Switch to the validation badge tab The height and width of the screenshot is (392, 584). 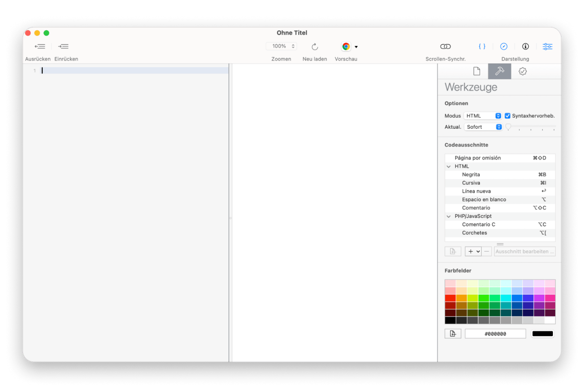pos(523,71)
